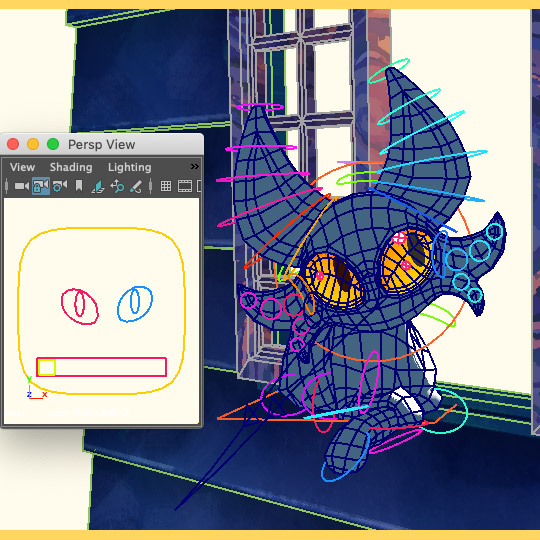This screenshot has width=540, height=540.
Task: Select the blue outer eye control oval
Action: point(135,304)
